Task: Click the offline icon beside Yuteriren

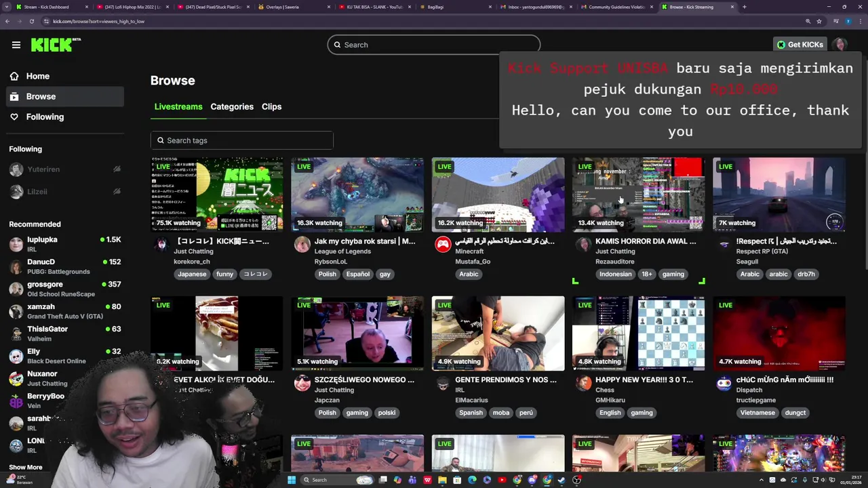Action: pos(117,169)
